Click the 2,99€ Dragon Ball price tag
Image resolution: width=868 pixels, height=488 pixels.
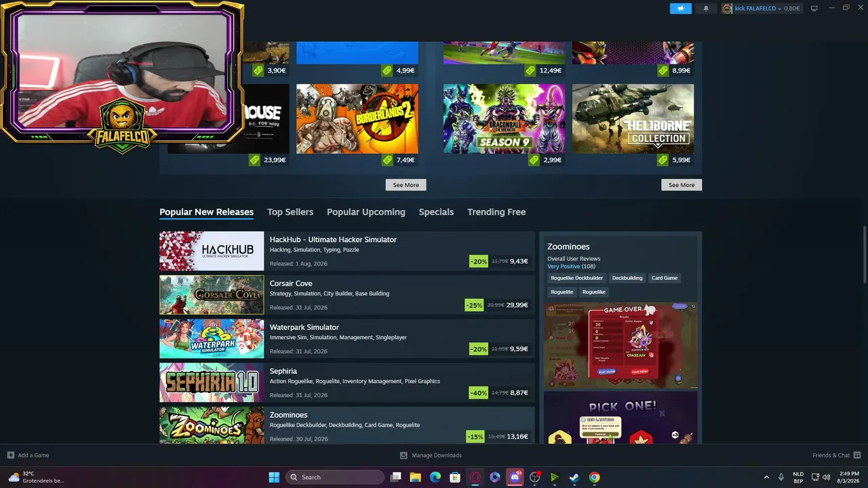545,160
